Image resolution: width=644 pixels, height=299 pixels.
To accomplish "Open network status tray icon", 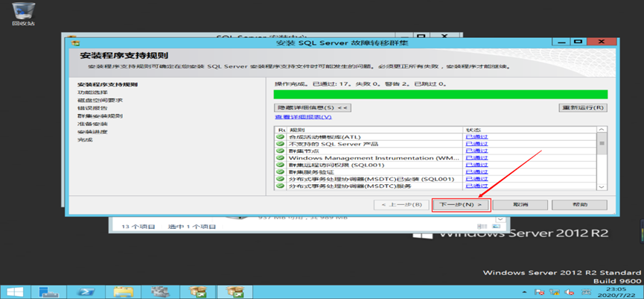I will point(555,292).
